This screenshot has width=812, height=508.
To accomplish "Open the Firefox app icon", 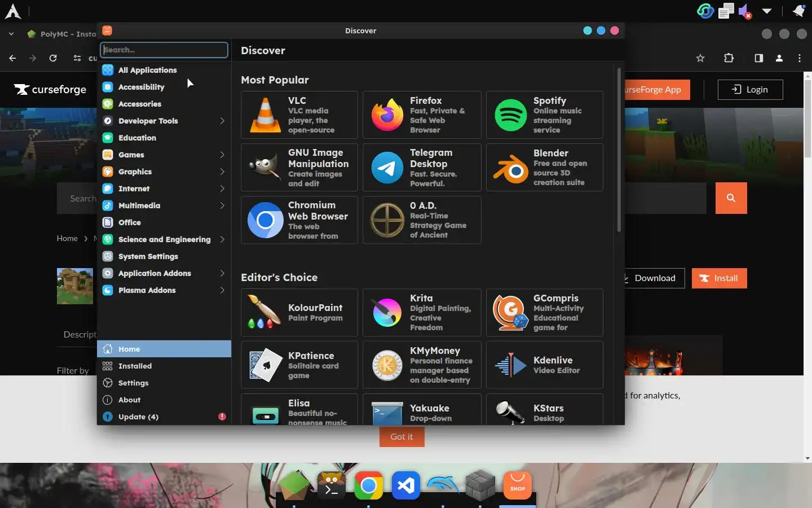I will pyautogui.click(x=387, y=115).
